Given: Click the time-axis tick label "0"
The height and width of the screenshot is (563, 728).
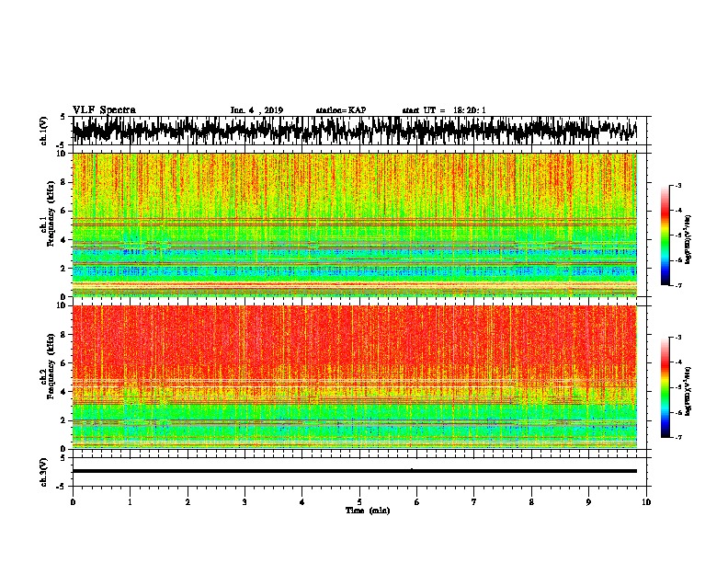Looking at the screenshot, I should click(73, 502).
